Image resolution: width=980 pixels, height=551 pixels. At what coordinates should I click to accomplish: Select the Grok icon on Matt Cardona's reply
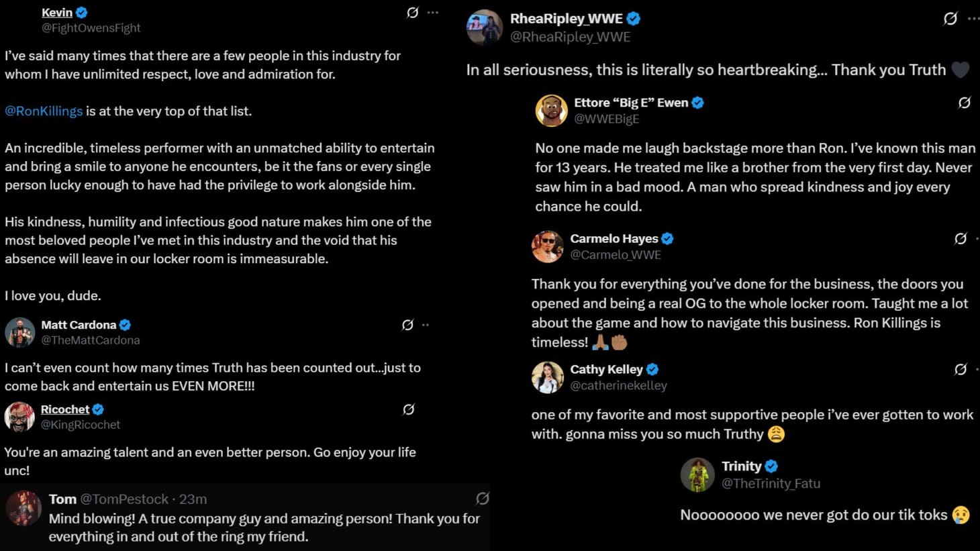pos(408,325)
